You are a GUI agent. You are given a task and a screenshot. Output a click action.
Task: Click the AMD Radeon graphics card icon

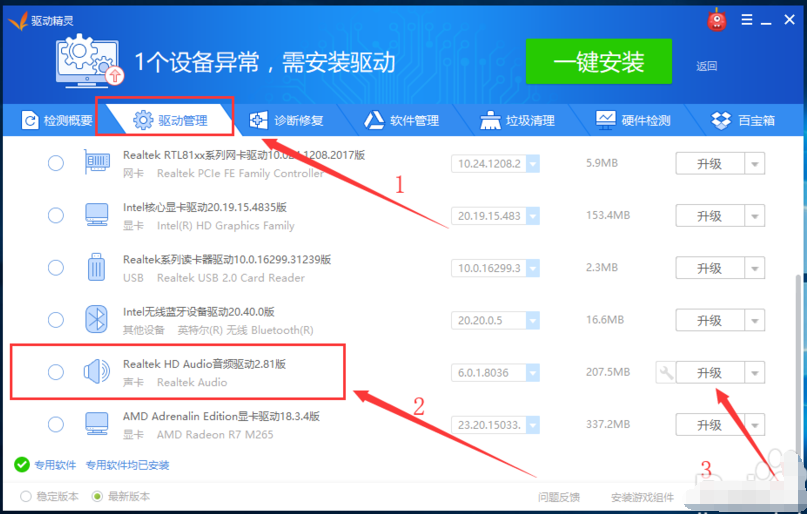pyautogui.click(x=96, y=425)
